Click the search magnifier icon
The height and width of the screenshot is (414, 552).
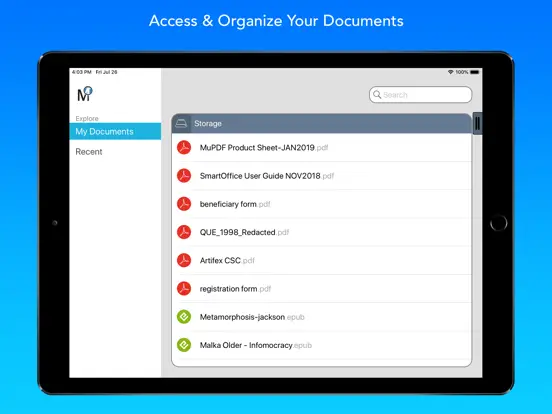click(x=377, y=95)
